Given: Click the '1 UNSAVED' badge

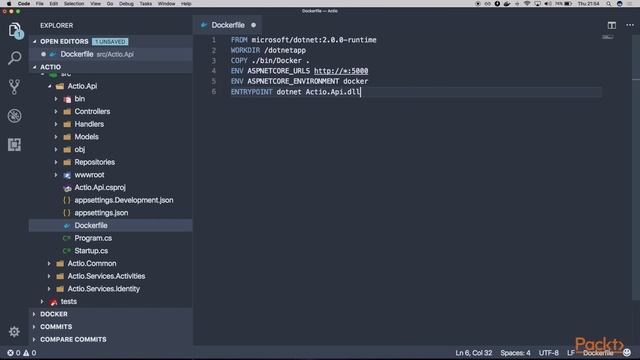Looking at the screenshot, I should click(110, 42).
